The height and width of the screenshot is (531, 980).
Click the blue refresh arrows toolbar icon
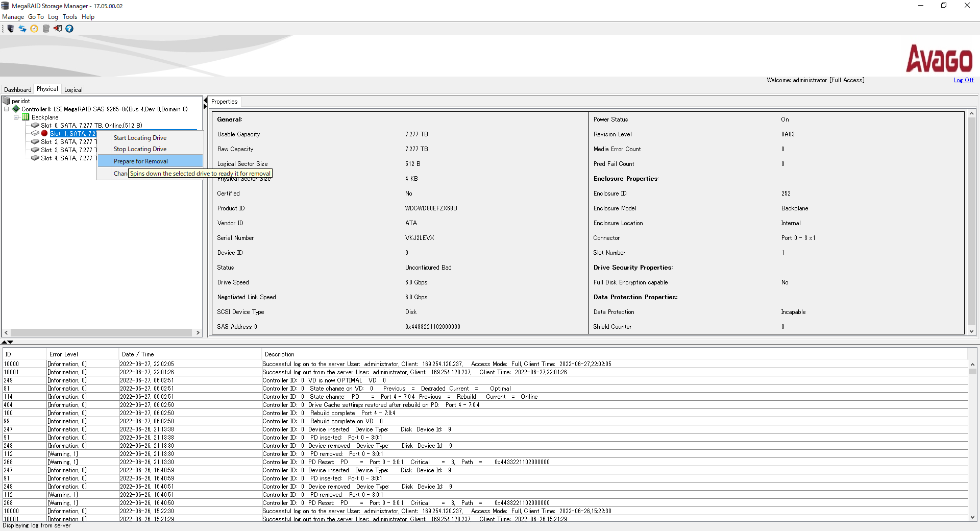(x=22, y=29)
